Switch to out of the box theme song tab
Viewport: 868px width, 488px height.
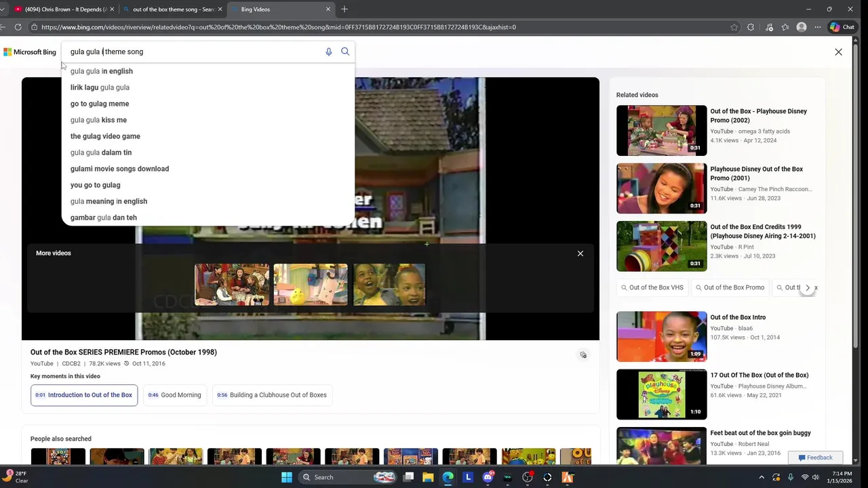(173, 9)
